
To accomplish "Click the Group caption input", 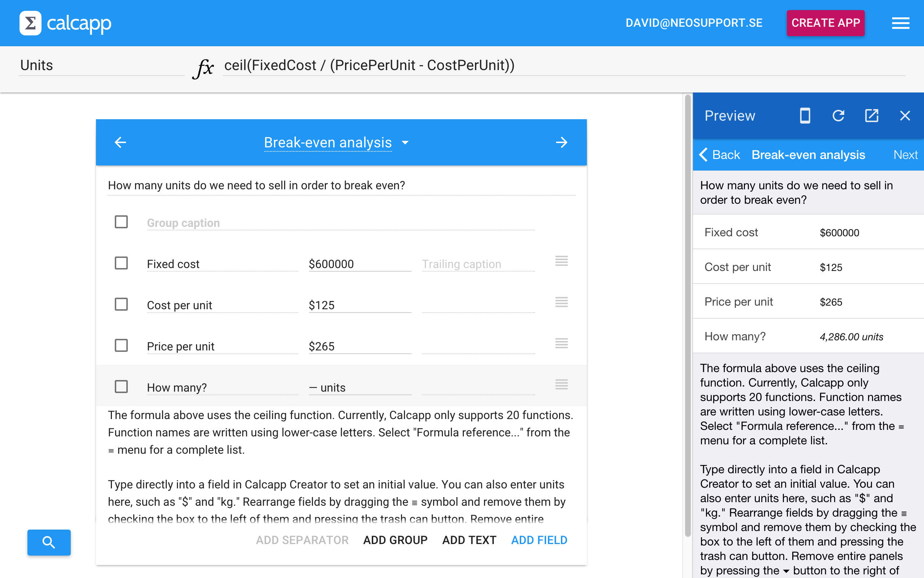I will pos(341,223).
